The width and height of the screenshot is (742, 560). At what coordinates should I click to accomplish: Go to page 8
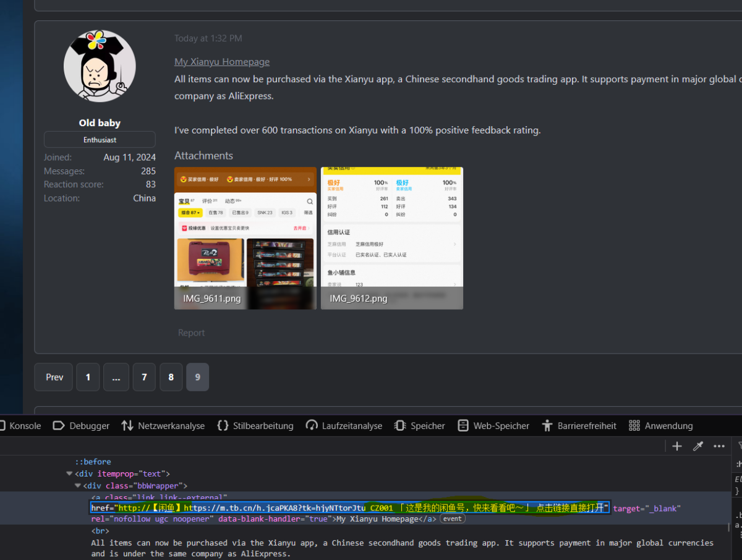click(171, 377)
